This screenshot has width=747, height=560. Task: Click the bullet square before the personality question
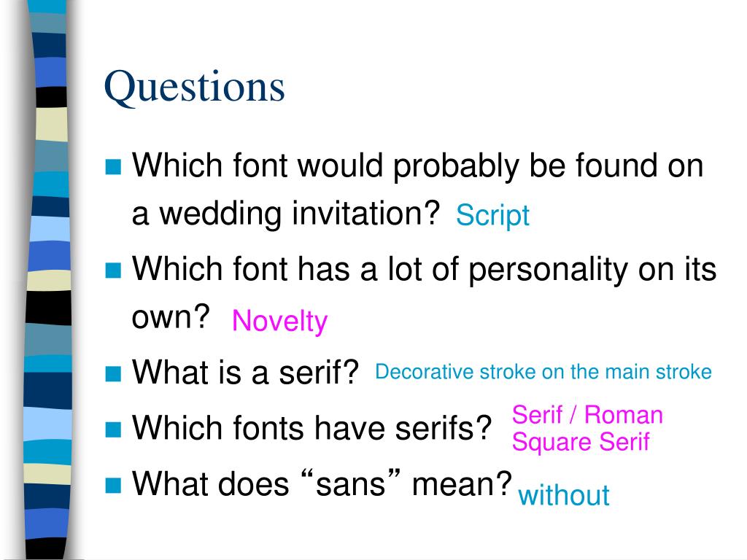click(113, 270)
